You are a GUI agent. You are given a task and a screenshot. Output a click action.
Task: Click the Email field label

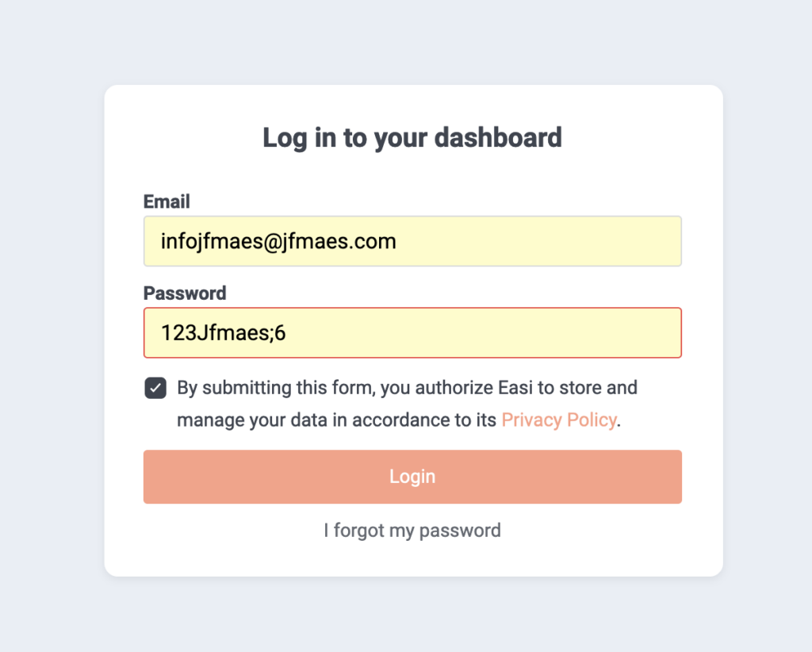[167, 201]
